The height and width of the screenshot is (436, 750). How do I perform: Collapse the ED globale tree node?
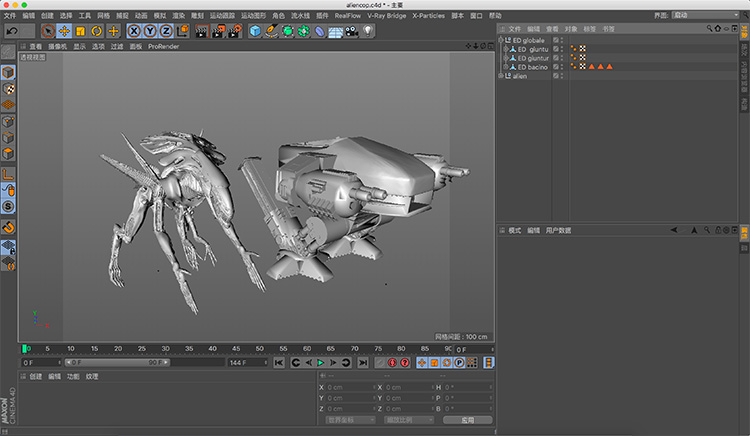[x=502, y=41]
